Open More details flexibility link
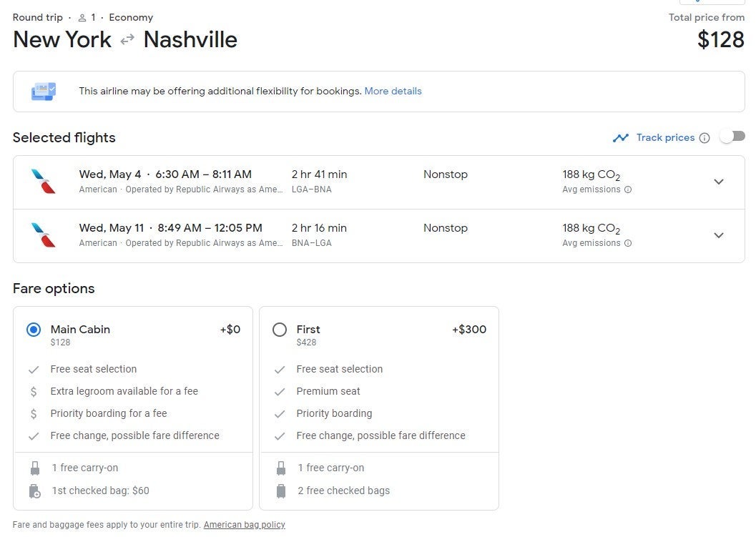The width and height of the screenshot is (756, 537). click(x=393, y=92)
